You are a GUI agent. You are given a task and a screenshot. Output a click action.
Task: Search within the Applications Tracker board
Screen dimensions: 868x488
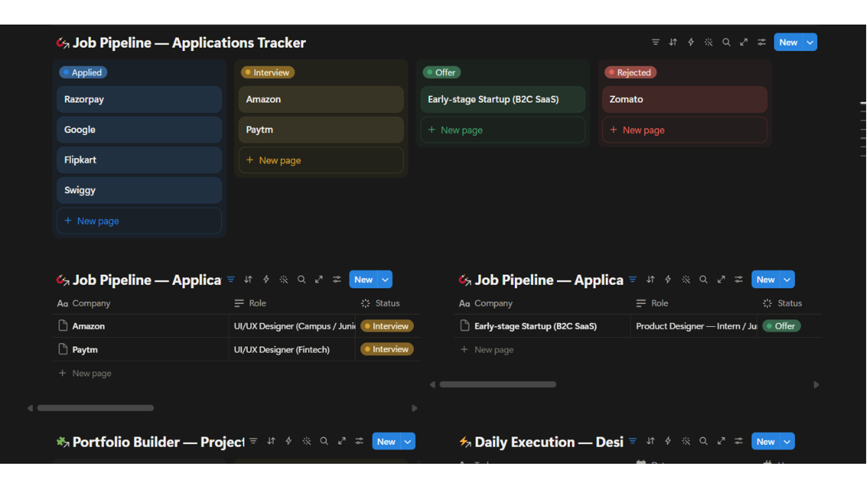pos(726,42)
